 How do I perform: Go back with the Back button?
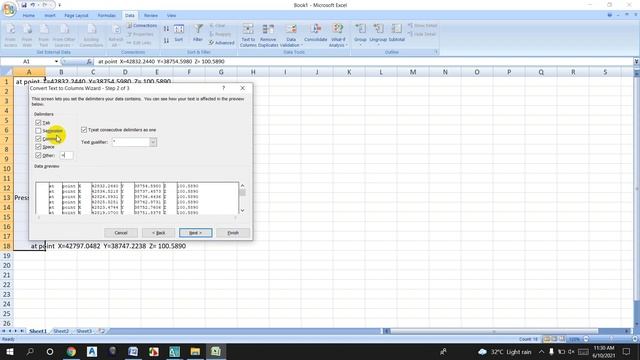tap(158, 233)
